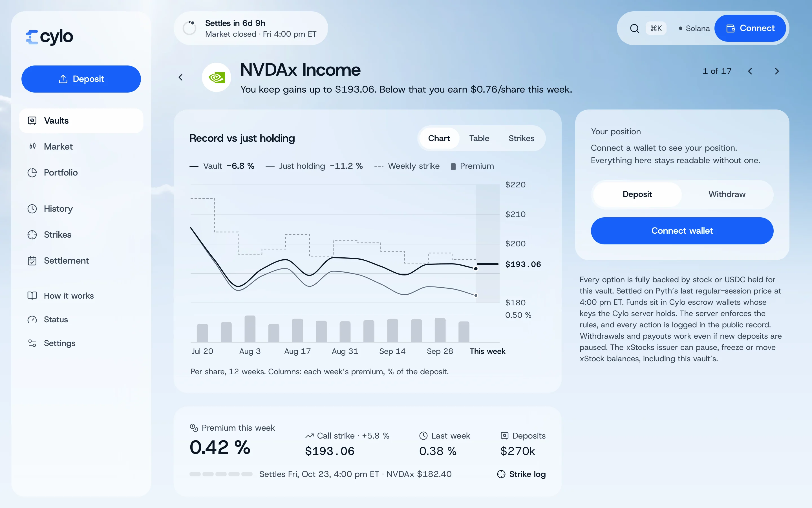Click the Premium legend swatch
Screen dimensions: 812x508
453,166
